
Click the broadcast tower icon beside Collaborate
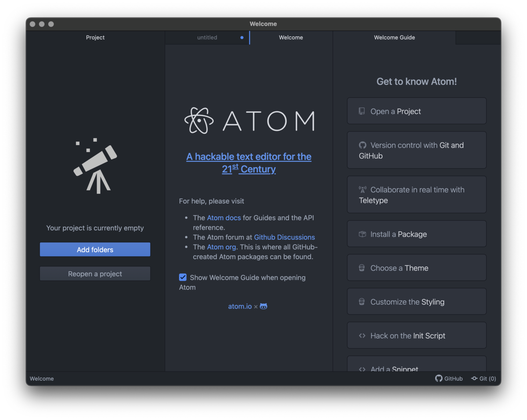tap(362, 190)
